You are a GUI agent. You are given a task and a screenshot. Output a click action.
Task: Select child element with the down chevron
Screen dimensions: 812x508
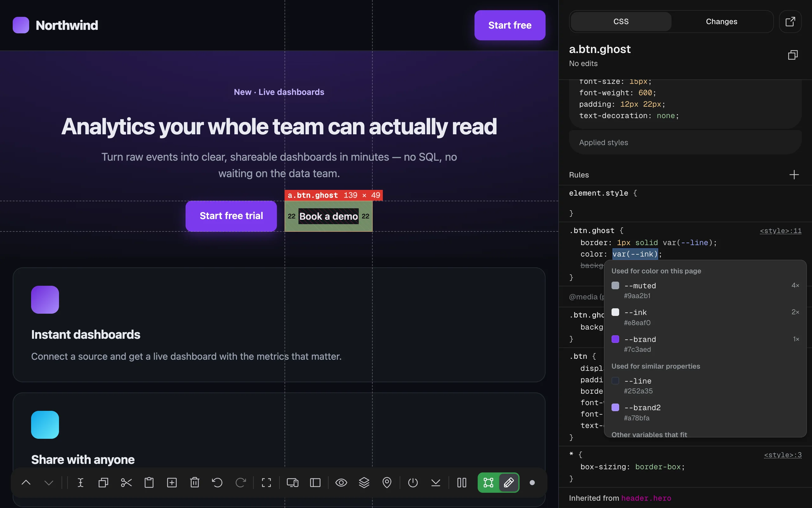(49, 483)
